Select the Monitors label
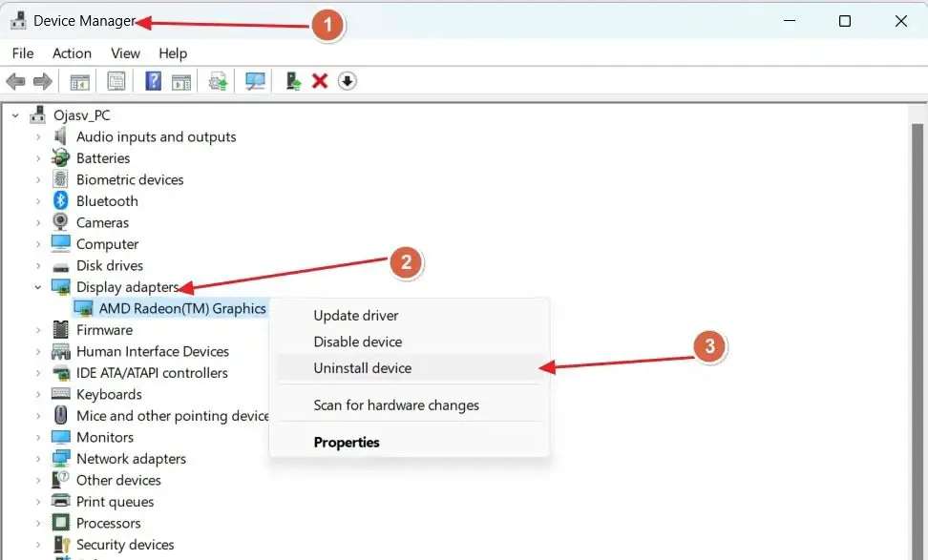 (105, 437)
